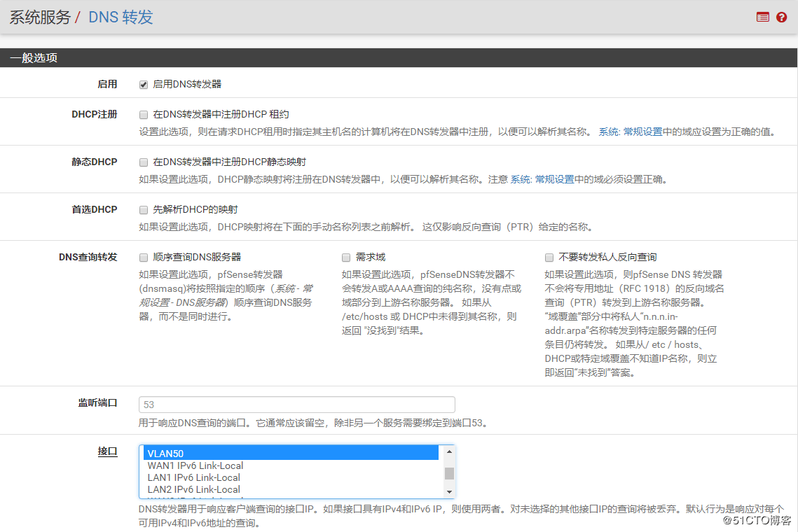Open 系统: 常规设置 link in DHCP注册 description
This screenshot has height=532, width=798.
click(x=630, y=132)
